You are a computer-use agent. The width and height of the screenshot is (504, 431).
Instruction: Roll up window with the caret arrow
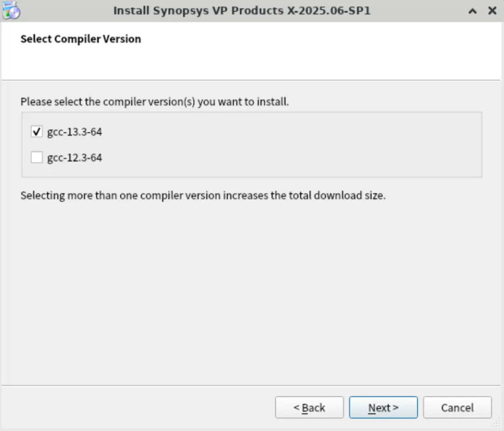point(472,11)
